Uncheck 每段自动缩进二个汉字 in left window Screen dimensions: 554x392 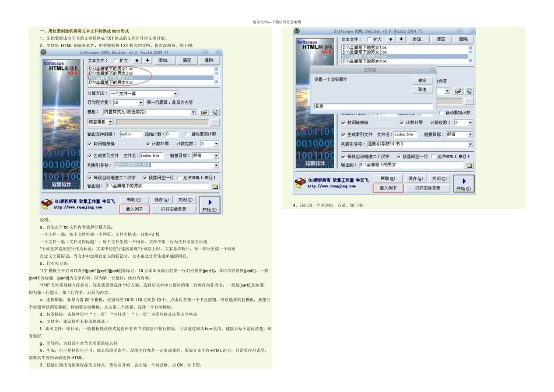[90, 177]
